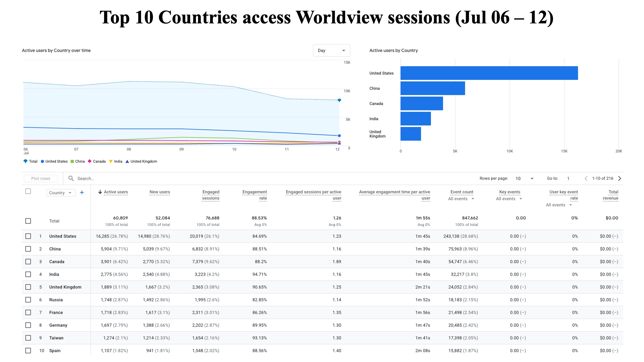Go to previous page of results
Viewport: 644px width, 362px height.
(586, 178)
